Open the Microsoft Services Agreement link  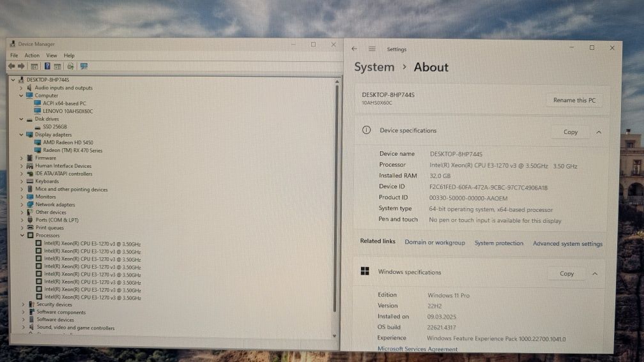point(417,349)
